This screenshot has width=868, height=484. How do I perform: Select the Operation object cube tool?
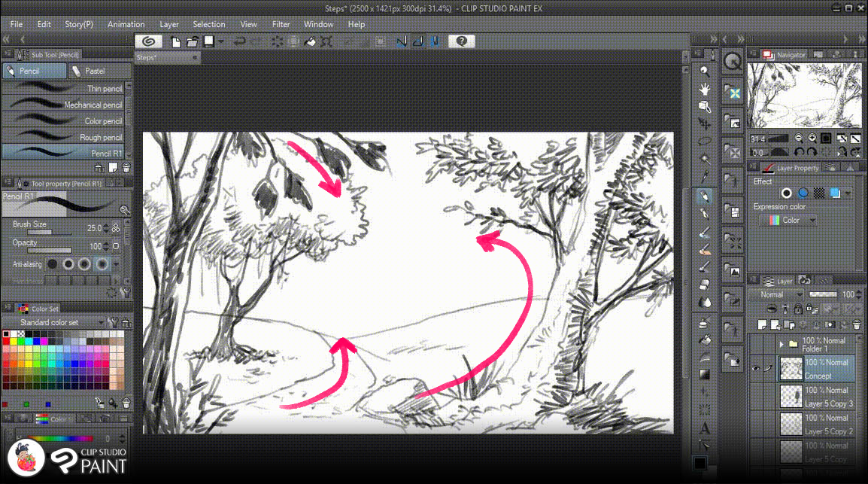(x=704, y=106)
